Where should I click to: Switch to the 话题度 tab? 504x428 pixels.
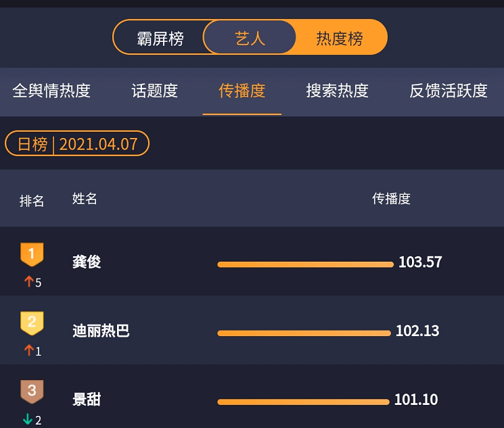155,91
